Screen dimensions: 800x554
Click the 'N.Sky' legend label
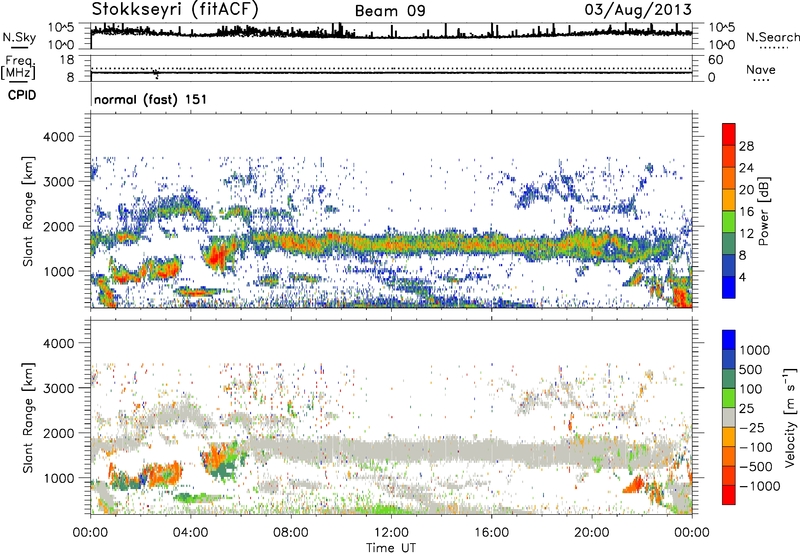click(19, 37)
